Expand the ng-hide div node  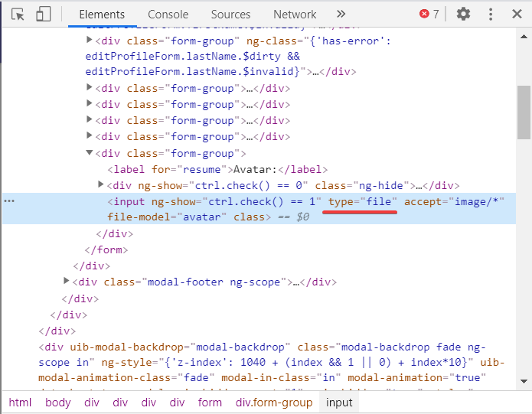click(102, 185)
